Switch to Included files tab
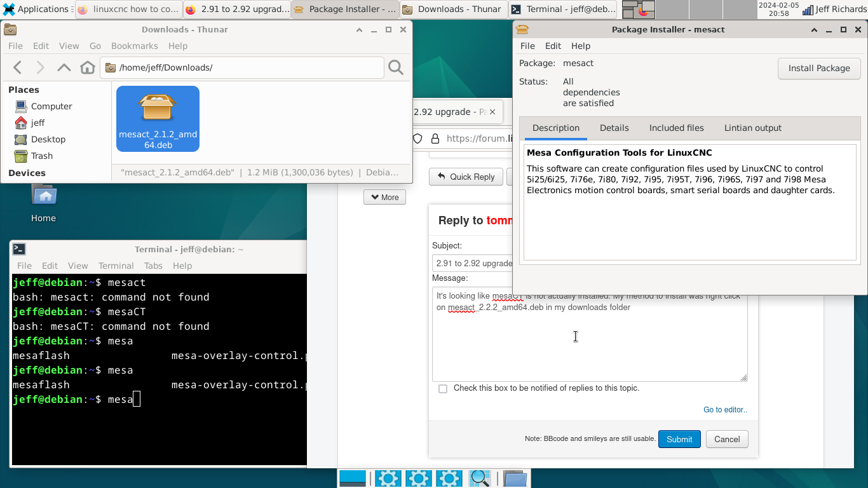The width and height of the screenshot is (868, 488). click(677, 128)
